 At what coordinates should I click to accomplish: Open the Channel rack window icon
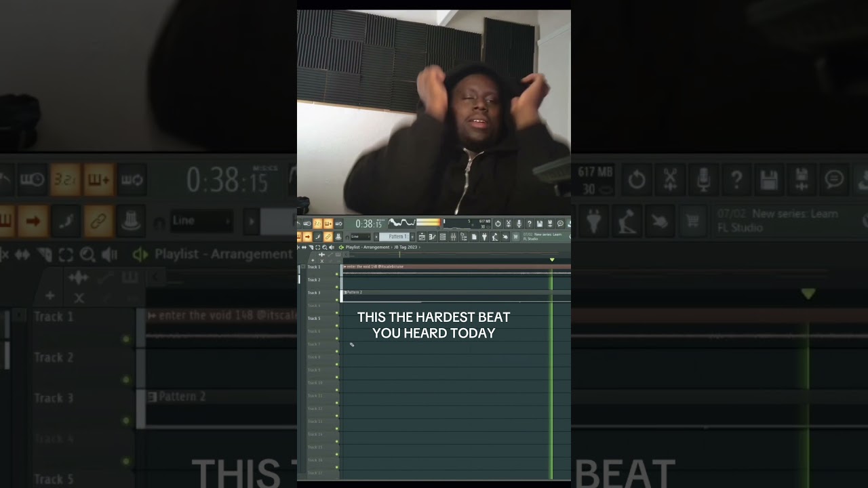click(x=443, y=237)
